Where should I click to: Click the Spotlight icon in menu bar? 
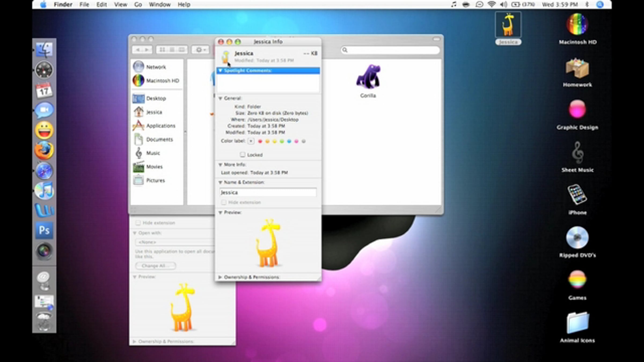(x=600, y=5)
